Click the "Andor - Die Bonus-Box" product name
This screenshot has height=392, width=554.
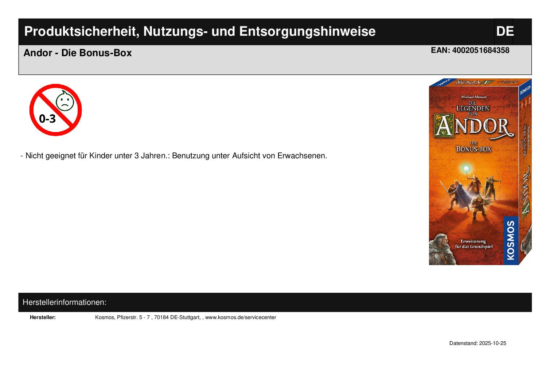pyautogui.click(x=78, y=53)
